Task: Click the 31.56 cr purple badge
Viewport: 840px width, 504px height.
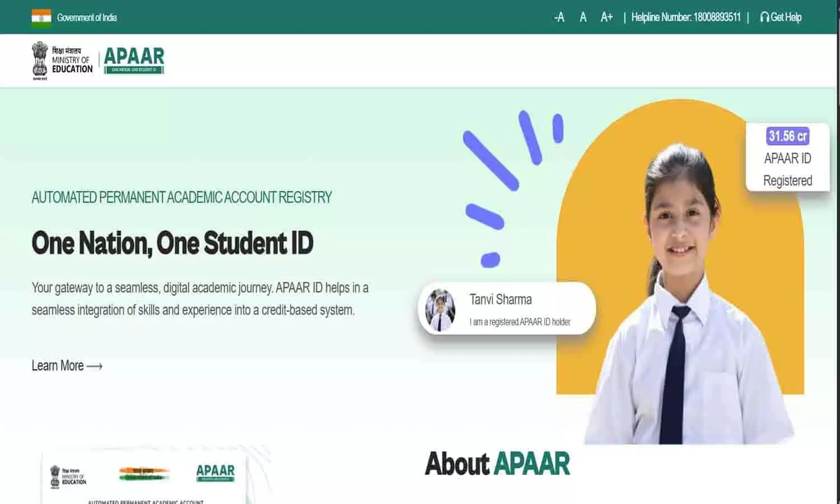Action: pyautogui.click(x=787, y=136)
